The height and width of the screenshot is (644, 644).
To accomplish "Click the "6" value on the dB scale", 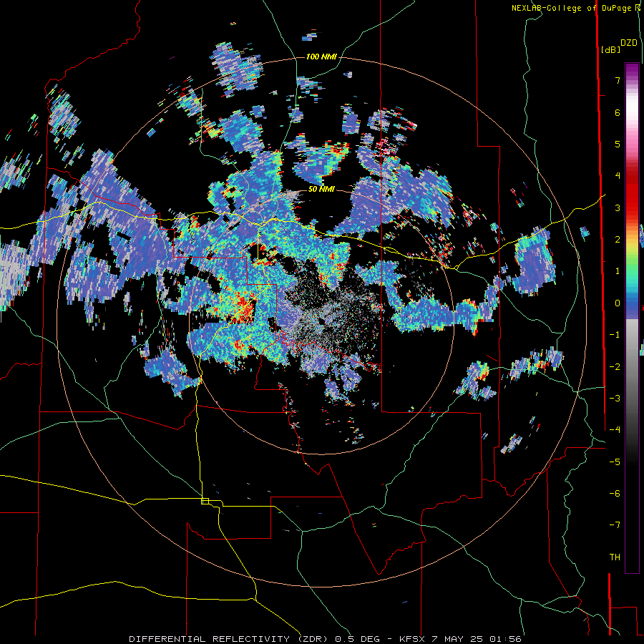I will point(618,112).
